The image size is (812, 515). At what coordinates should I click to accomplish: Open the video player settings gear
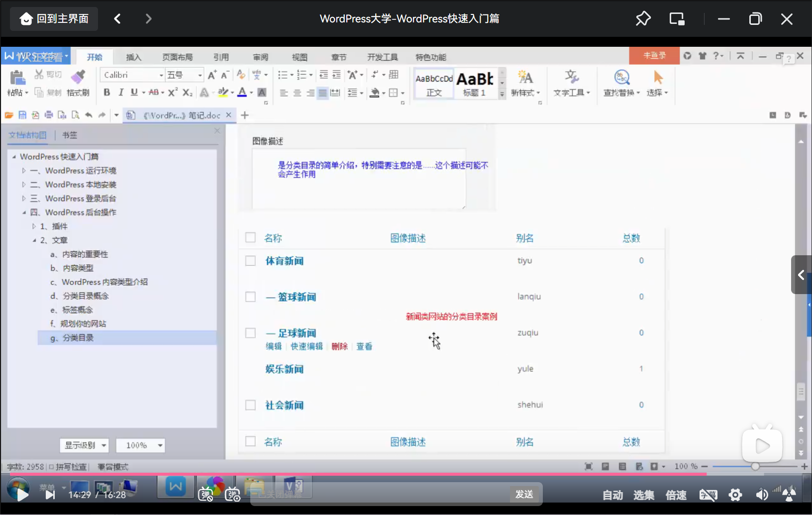click(735, 495)
